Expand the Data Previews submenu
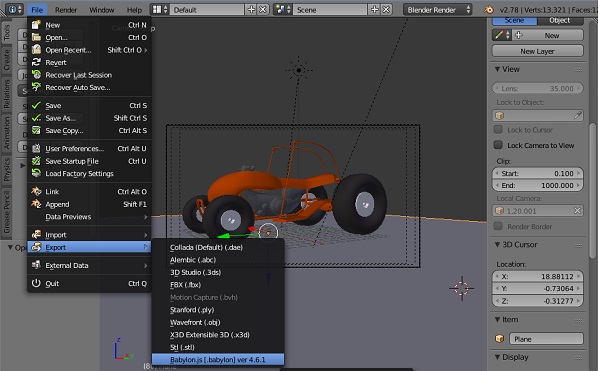Image resolution: width=598 pixels, height=371 pixels. pyautogui.click(x=146, y=217)
